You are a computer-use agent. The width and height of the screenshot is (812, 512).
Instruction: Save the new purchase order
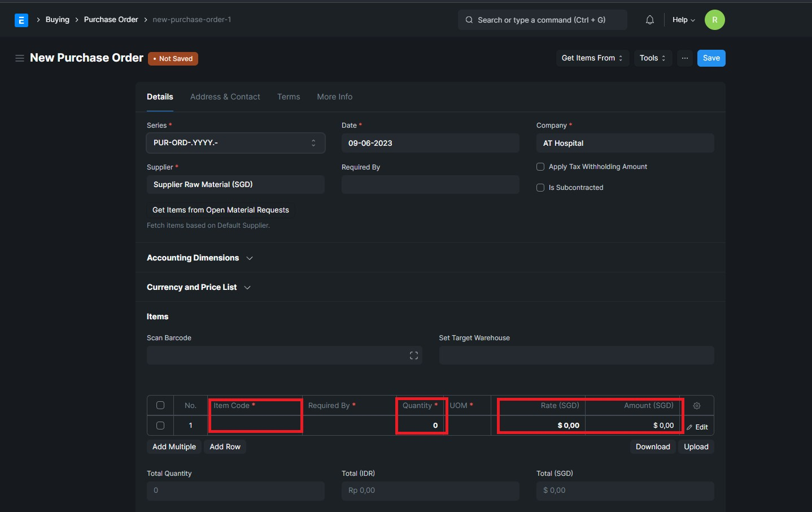(x=711, y=58)
